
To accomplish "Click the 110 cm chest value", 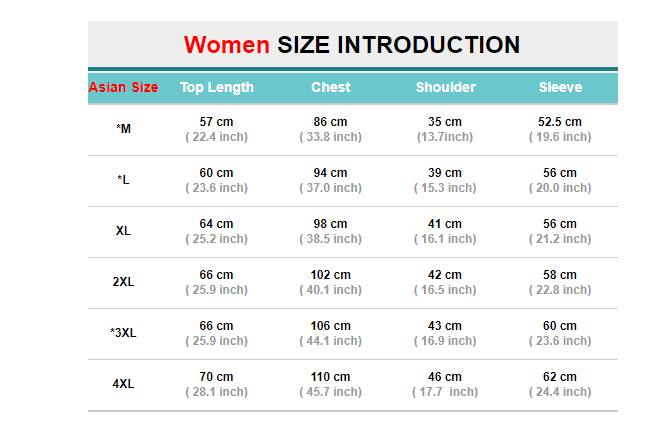I will pyautogui.click(x=331, y=377).
